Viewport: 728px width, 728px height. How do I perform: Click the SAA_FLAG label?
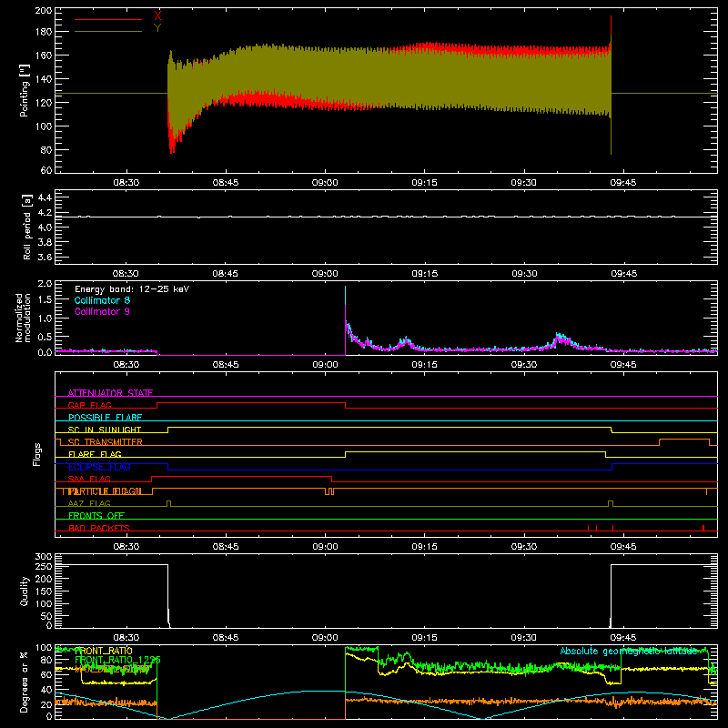click(x=89, y=479)
